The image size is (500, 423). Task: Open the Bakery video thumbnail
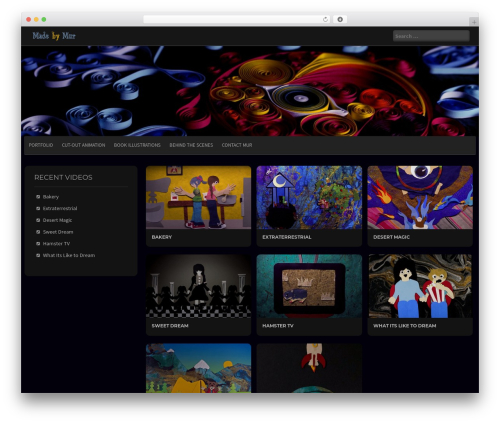click(198, 197)
